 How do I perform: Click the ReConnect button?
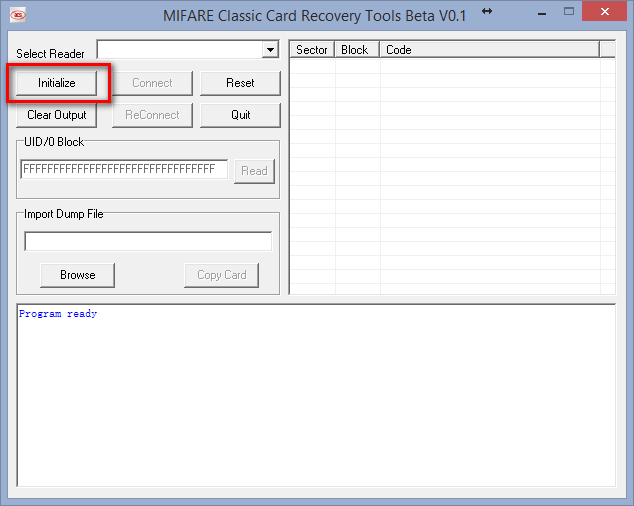pos(152,115)
